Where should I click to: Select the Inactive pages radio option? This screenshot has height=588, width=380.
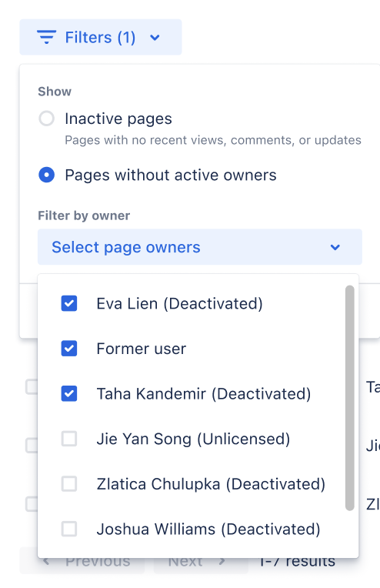click(46, 119)
